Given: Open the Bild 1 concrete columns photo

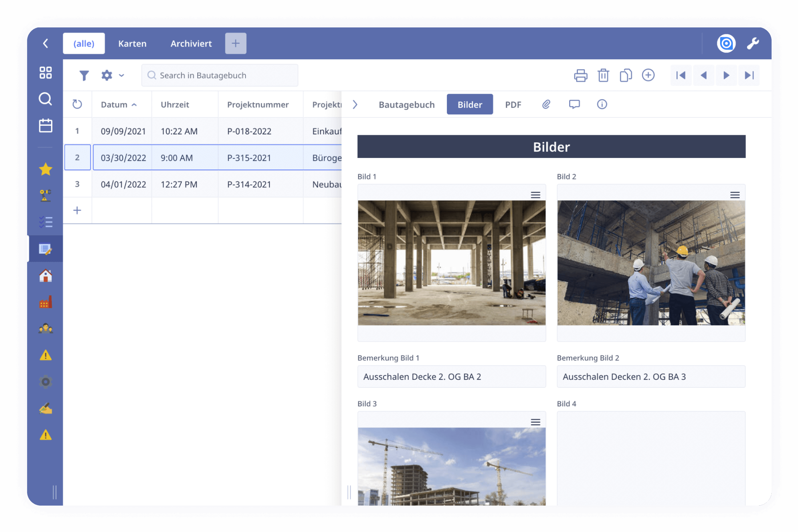Looking at the screenshot, I should [x=451, y=263].
